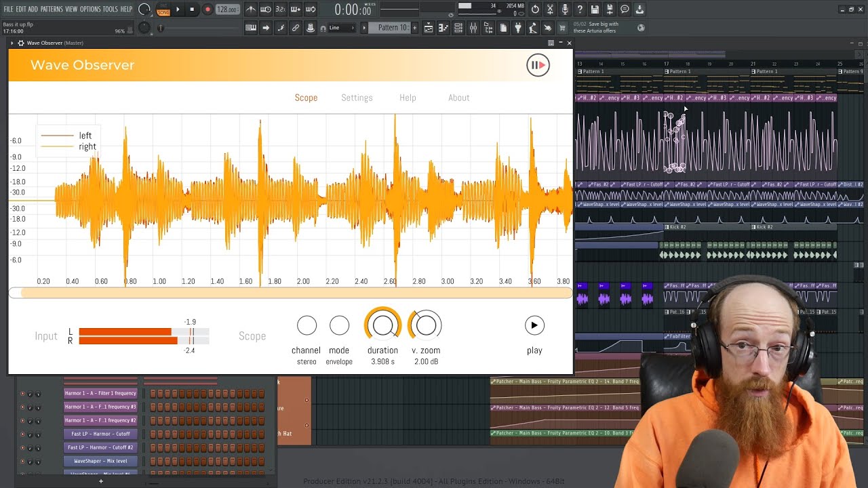Screen dimensions: 868x488
Task: Toggle typing keyboard to piano icon
Action: coord(251,28)
